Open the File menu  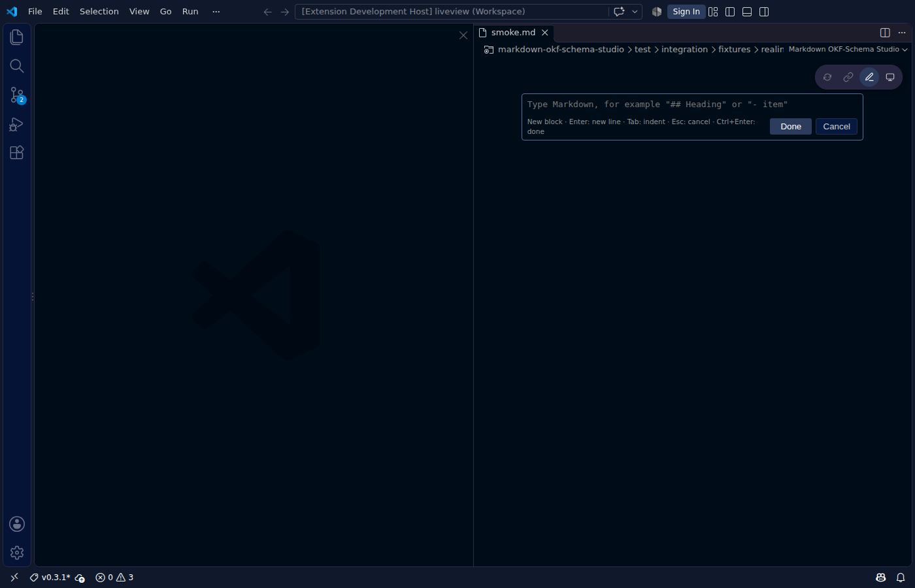click(x=35, y=12)
